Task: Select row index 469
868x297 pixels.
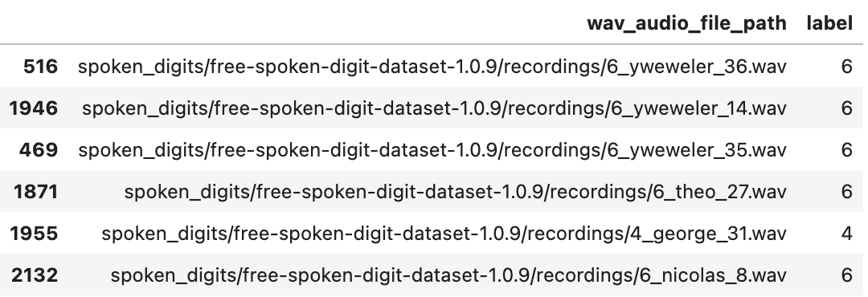Action: [39, 150]
